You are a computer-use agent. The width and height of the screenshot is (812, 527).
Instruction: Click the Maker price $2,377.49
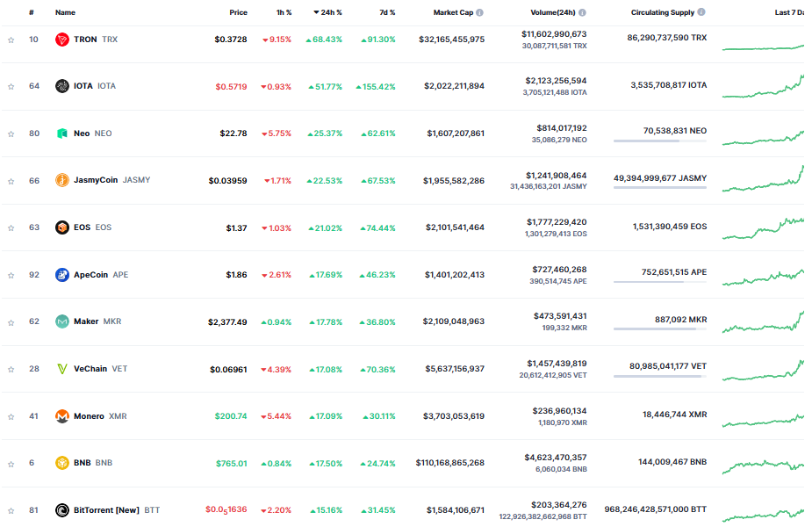click(227, 322)
